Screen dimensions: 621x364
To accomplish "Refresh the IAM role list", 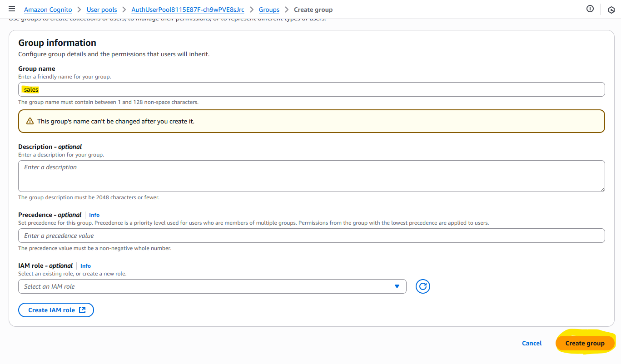I will 423,286.
